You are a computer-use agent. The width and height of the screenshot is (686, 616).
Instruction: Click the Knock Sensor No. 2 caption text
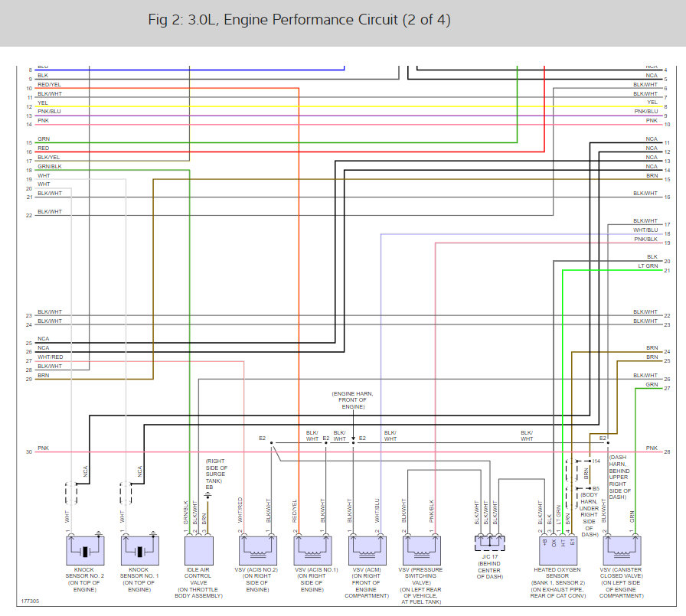[85, 580]
